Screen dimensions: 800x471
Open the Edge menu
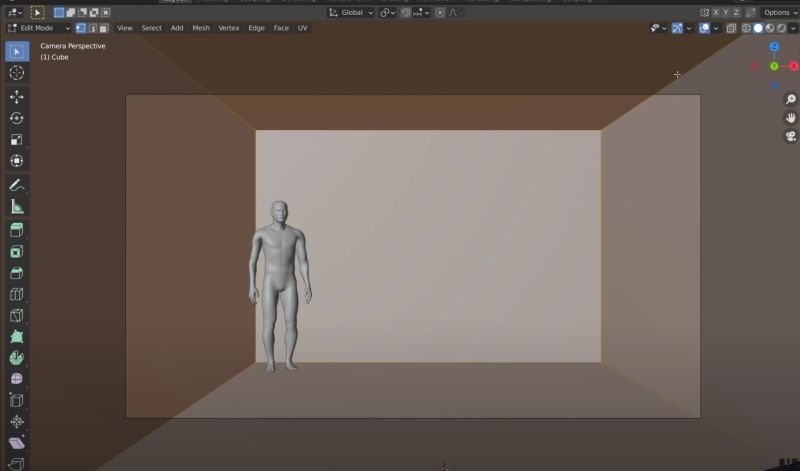pyautogui.click(x=257, y=28)
